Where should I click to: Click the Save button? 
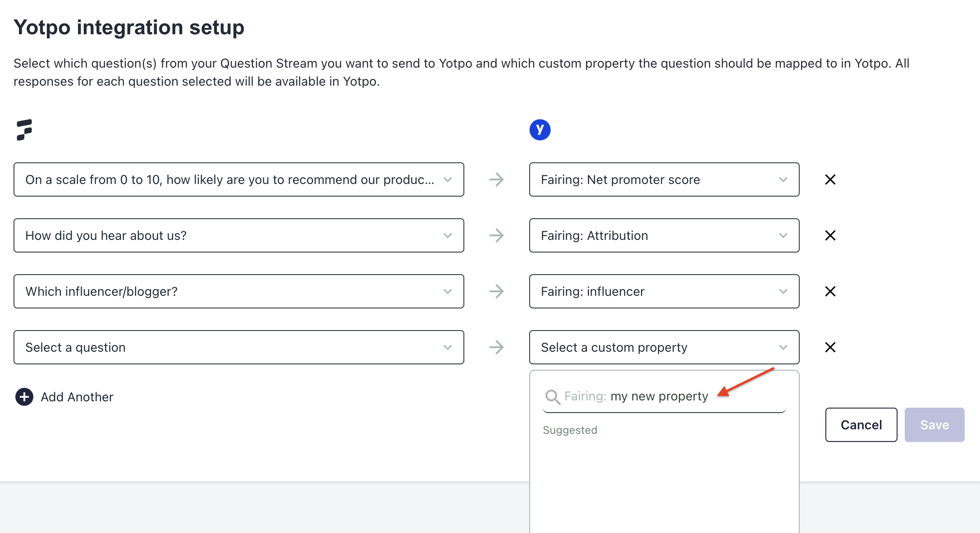(934, 424)
